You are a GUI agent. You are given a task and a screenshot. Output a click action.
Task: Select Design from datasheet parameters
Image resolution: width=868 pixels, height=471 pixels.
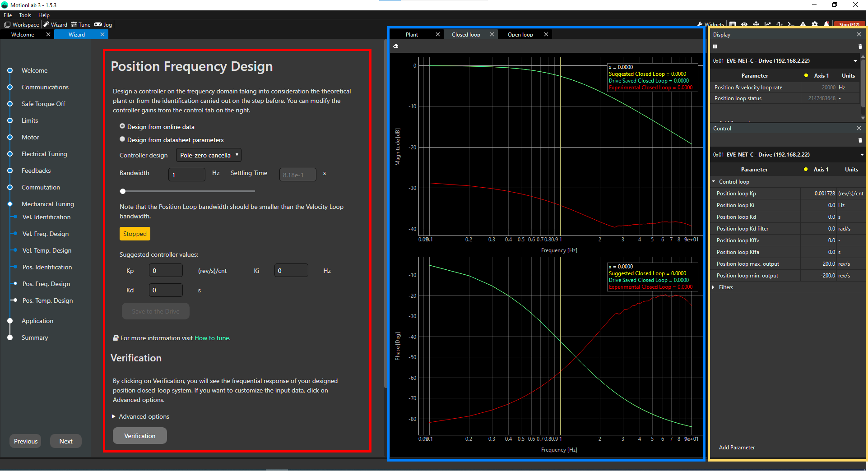[122, 139]
